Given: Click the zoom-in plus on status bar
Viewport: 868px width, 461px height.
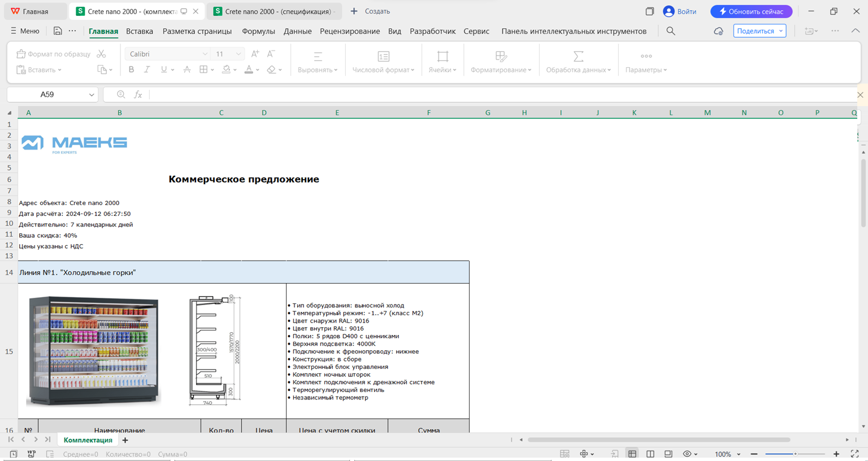Looking at the screenshot, I should (x=836, y=454).
